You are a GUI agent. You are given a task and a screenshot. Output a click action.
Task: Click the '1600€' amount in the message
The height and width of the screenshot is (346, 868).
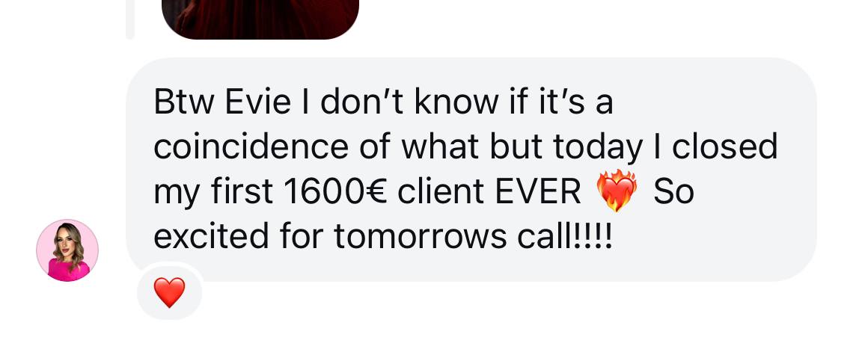point(335,192)
